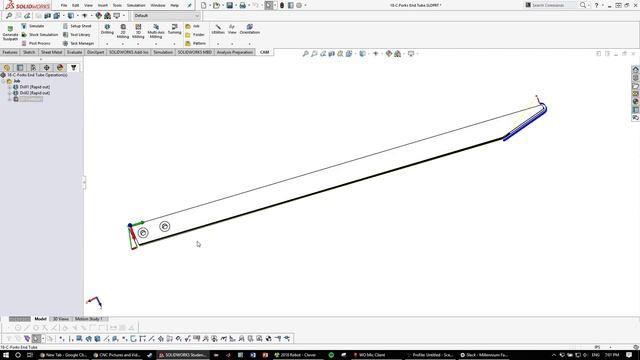Switch to the Sheet Metal ribbon tab
The width and height of the screenshot is (640, 360).
point(51,52)
